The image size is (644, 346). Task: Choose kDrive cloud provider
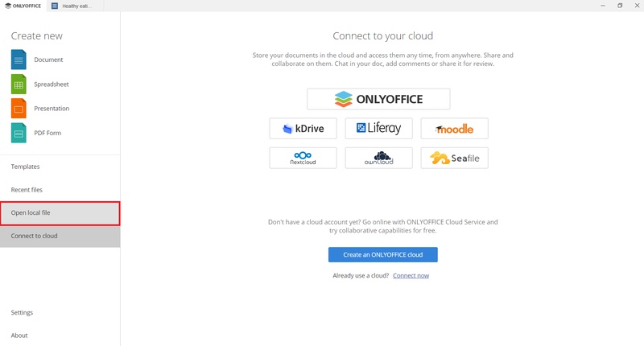tap(303, 129)
